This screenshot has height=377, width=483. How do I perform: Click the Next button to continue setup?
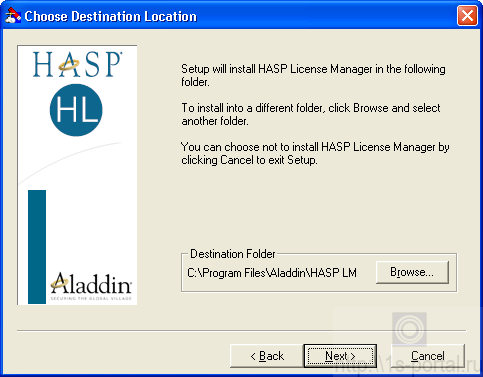click(x=340, y=356)
